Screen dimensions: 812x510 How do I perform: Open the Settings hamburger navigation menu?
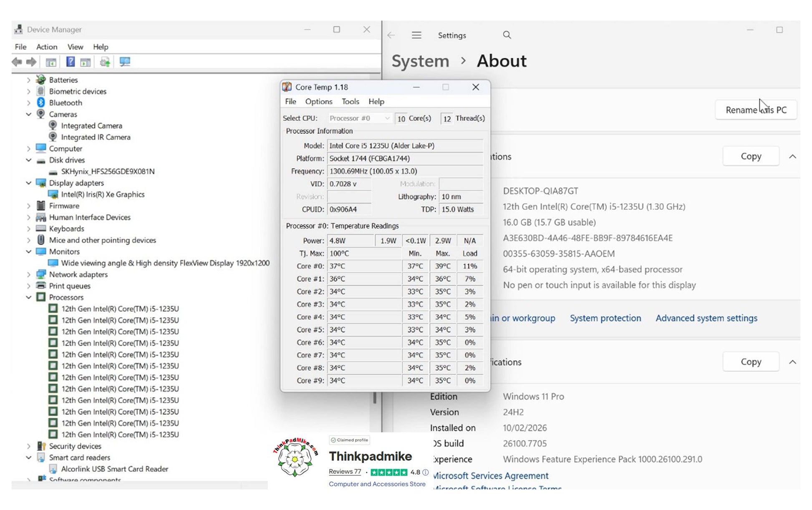click(416, 35)
